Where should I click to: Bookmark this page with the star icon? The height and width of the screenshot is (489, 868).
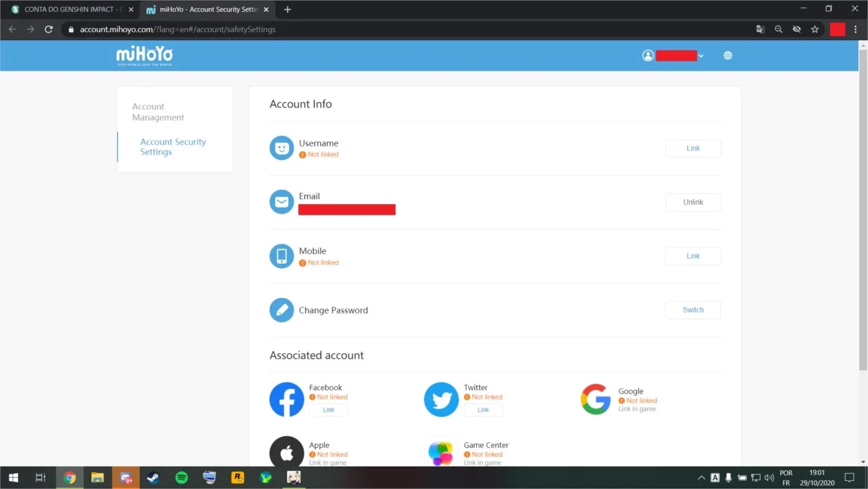(x=815, y=29)
